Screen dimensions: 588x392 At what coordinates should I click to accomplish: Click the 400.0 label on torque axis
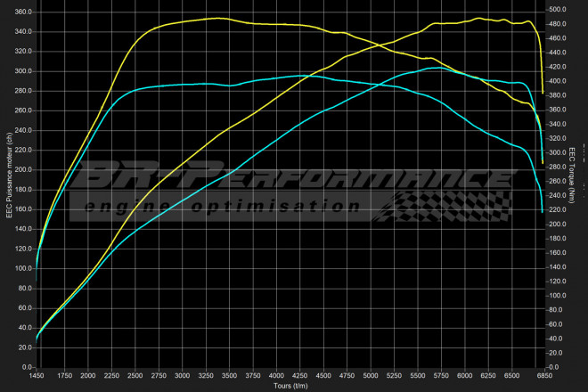[558, 81]
